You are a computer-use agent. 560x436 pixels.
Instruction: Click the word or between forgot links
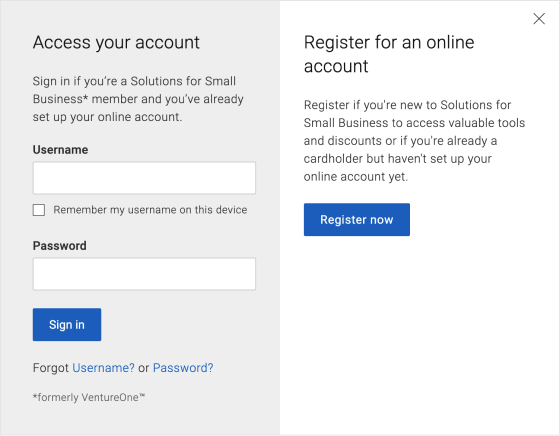point(144,368)
